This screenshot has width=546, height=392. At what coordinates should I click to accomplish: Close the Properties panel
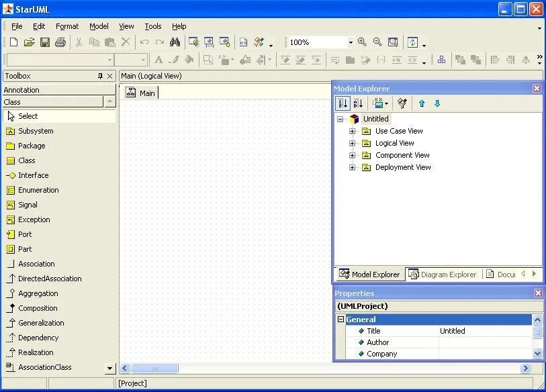pyautogui.click(x=538, y=293)
